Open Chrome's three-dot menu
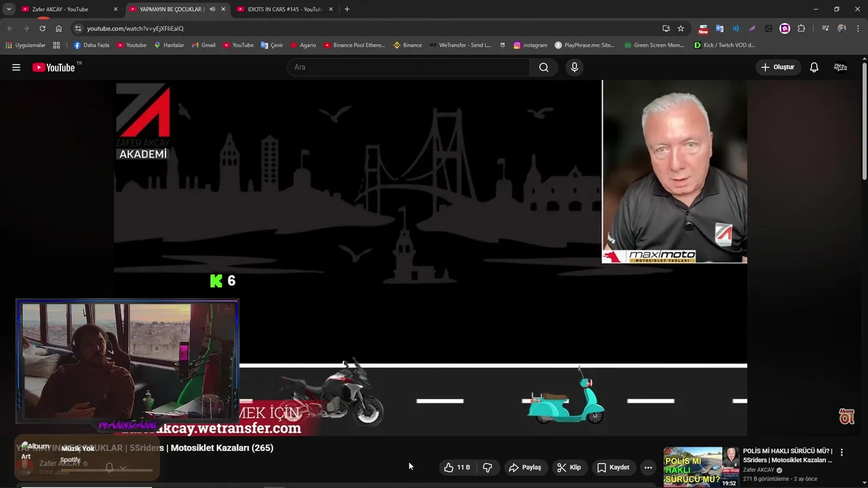This screenshot has height=488, width=868. pyautogui.click(x=859, y=28)
